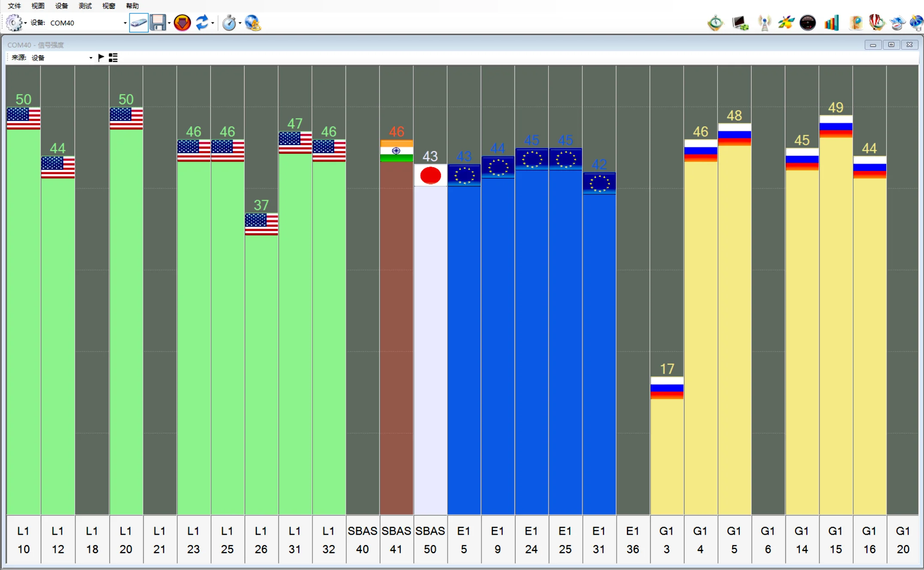Expand the stopwatch dropdown arrow

coord(240,23)
